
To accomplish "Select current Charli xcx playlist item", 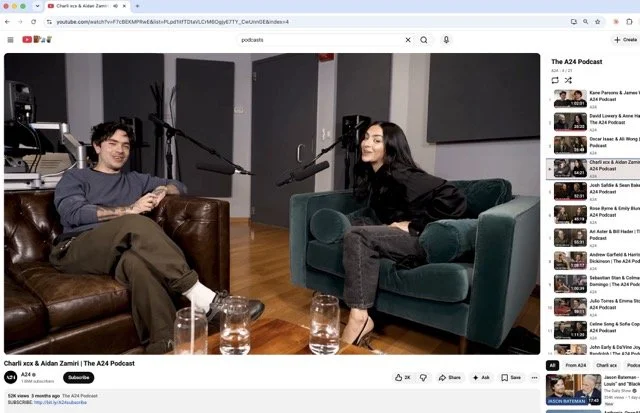I will [x=593, y=169].
